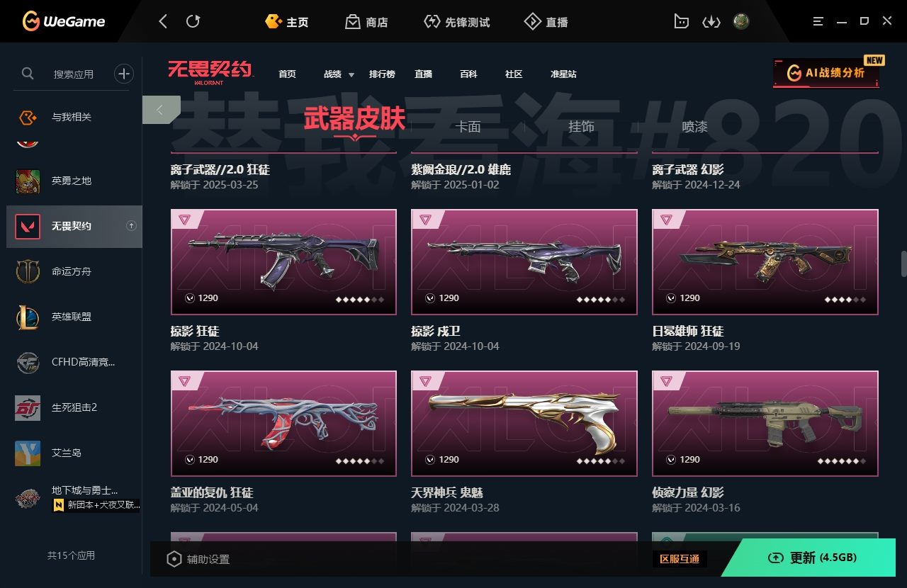The height and width of the screenshot is (588, 907).
Task: Click update arrow badge beside 无畏契约
Action: click(131, 226)
